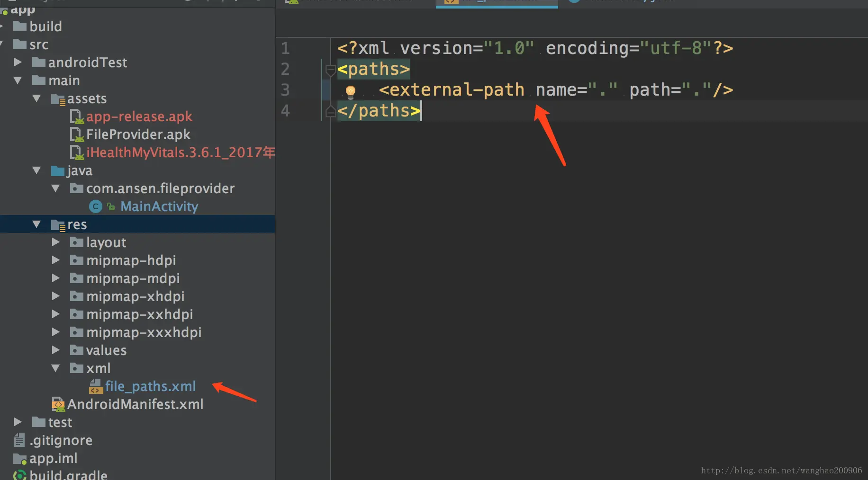868x480 pixels.
Task: Click the mipmap-xhdpi folder icon
Action: tap(76, 296)
